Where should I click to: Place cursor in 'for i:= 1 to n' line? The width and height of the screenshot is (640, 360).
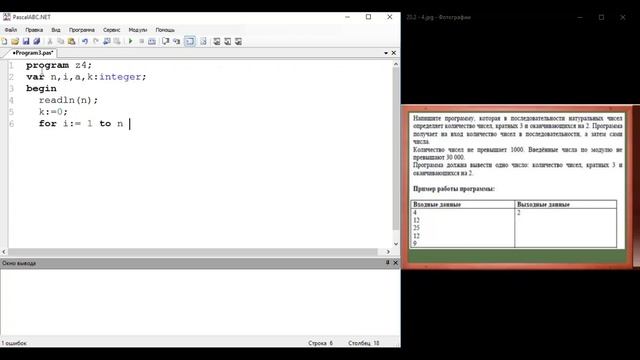[81, 124]
